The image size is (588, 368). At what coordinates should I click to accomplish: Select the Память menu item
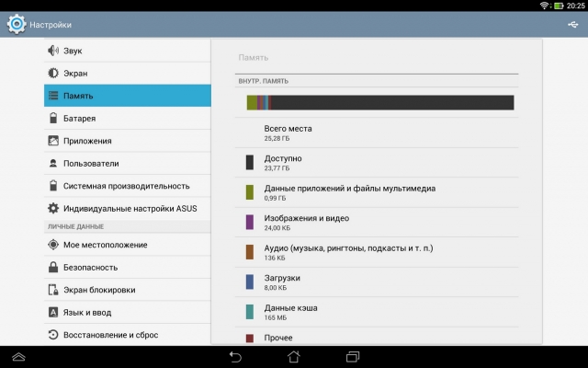(127, 96)
